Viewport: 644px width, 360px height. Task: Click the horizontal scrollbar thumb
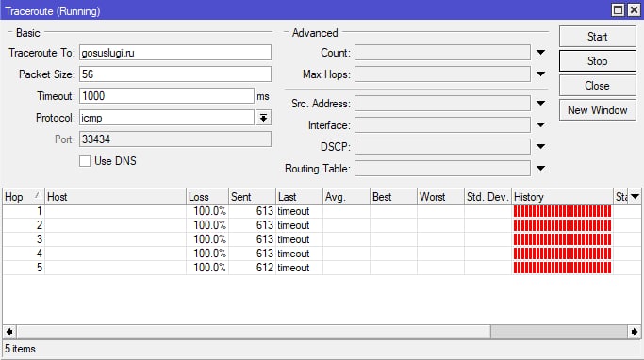pyautogui.click(x=558, y=332)
